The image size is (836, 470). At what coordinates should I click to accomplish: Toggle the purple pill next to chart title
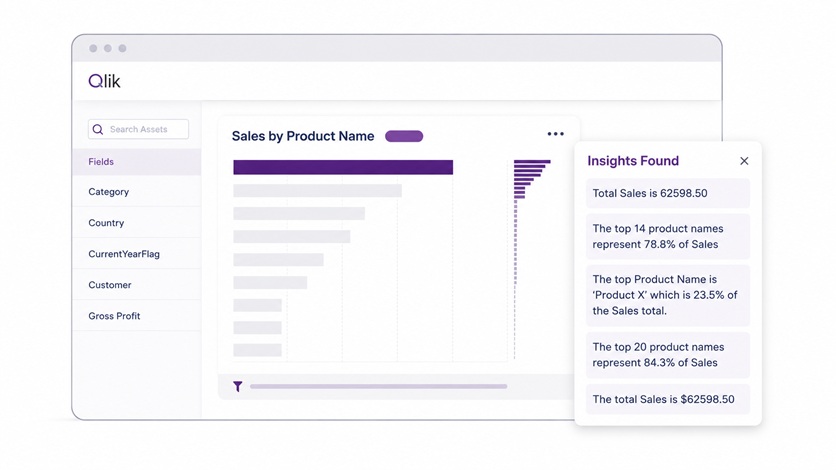pos(404,136)
